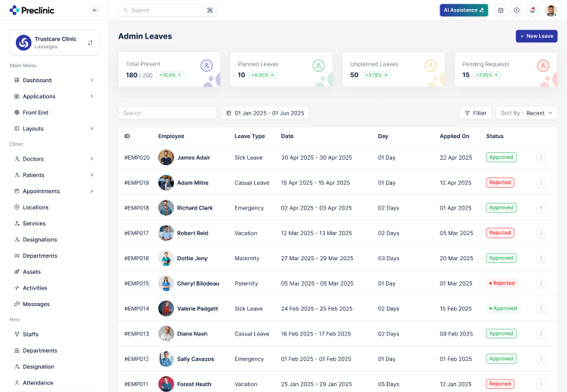Open the actions menu for James Adair

pos(541,158)
